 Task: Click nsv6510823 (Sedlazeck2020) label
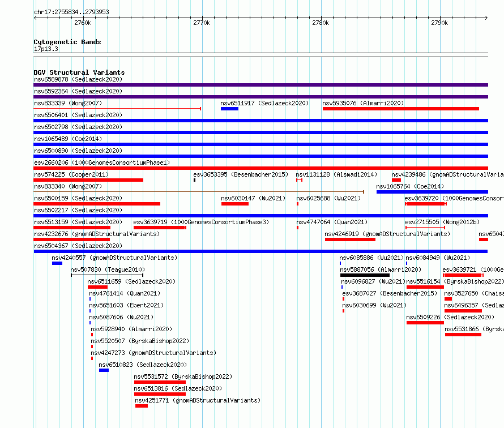point(143,365)
